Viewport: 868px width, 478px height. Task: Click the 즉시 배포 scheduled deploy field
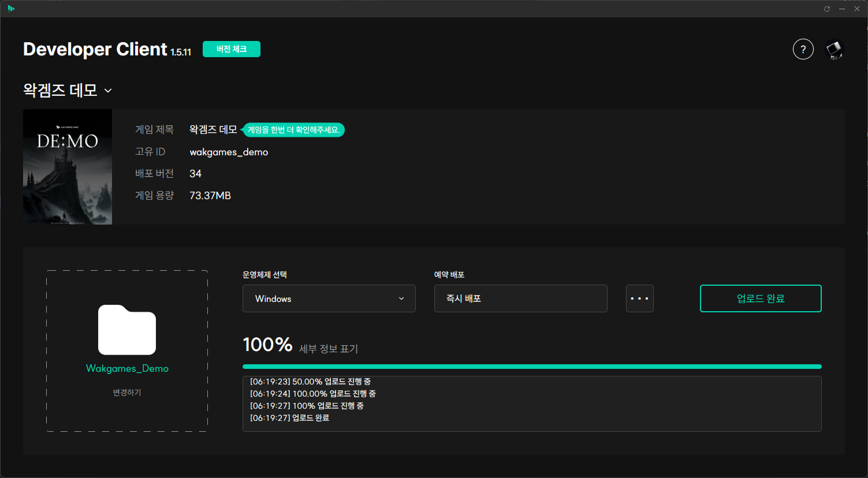tap(520, 298)
